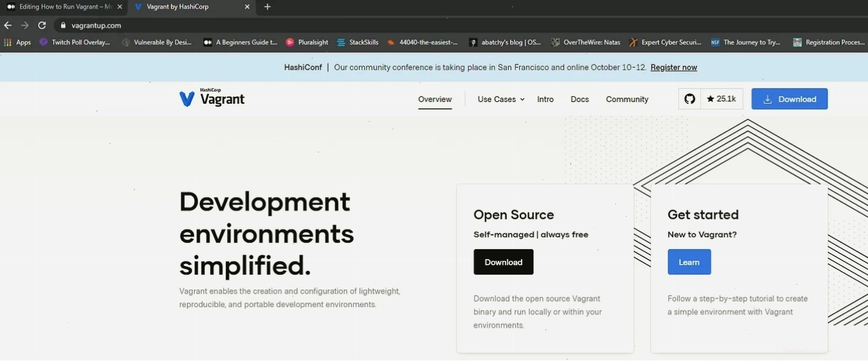Open the Intro nav link

coord(545,99)
